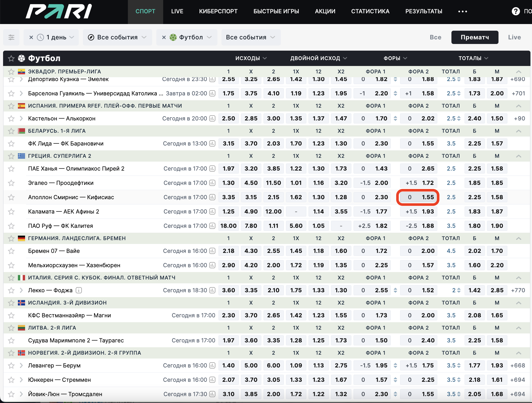Adjust total stepper for Кастельон — Алькоркон

(459, 118)
